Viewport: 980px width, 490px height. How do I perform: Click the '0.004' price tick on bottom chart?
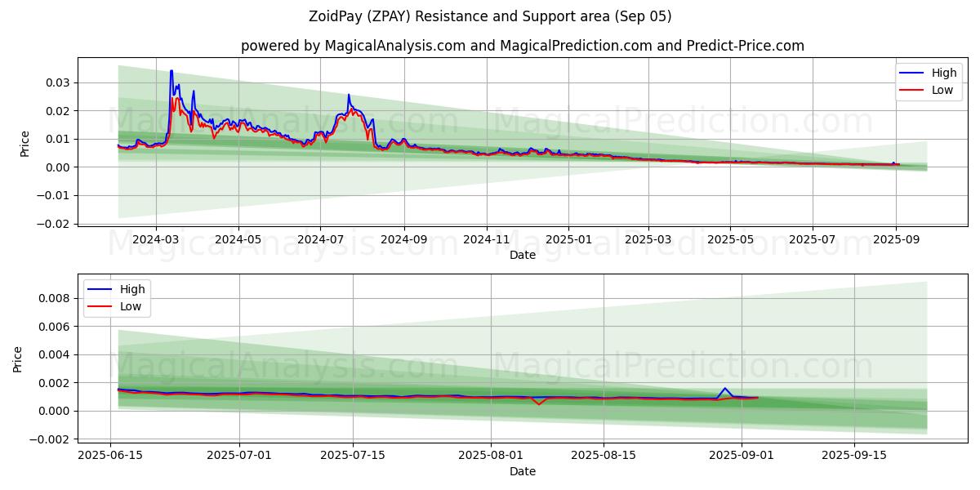[x=56, y=354]
